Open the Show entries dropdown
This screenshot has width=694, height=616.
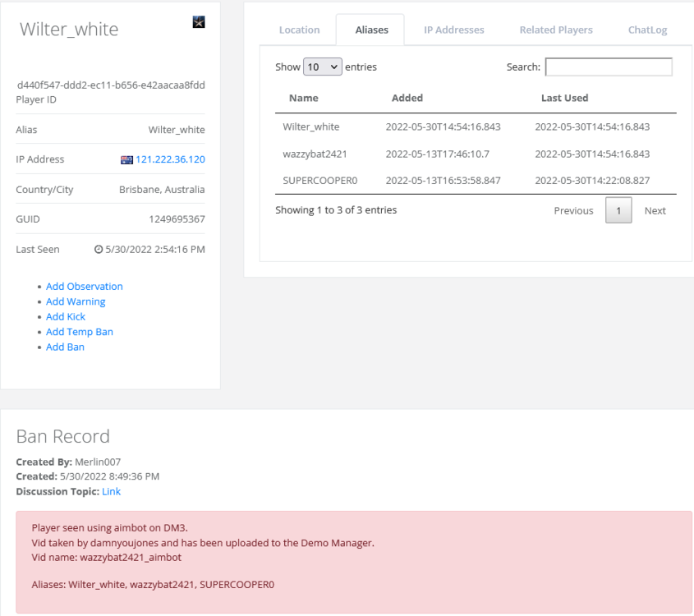coord(323,67)
